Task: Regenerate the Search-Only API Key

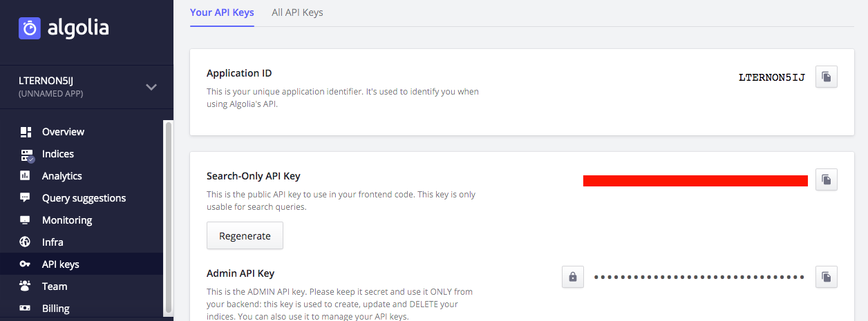Action: 245,235
